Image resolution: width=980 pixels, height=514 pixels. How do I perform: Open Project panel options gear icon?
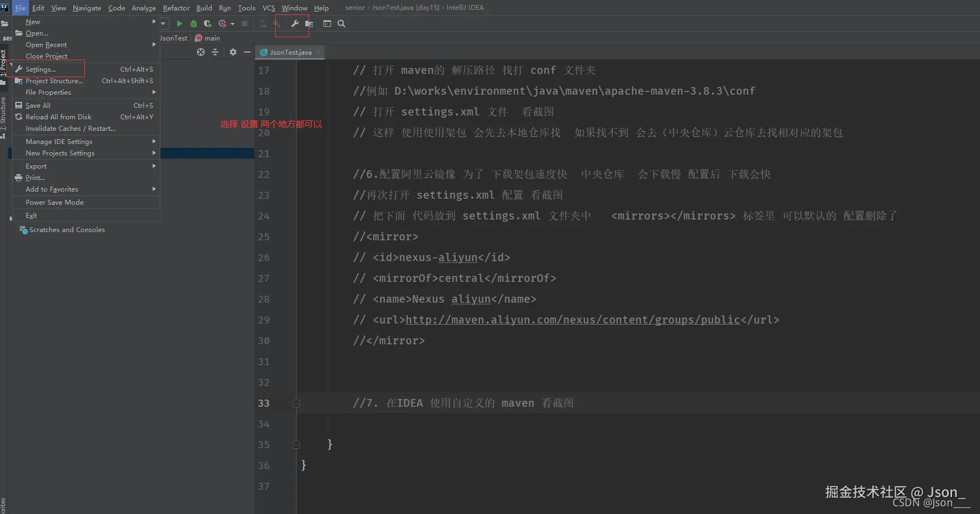[x=233, y=52]
